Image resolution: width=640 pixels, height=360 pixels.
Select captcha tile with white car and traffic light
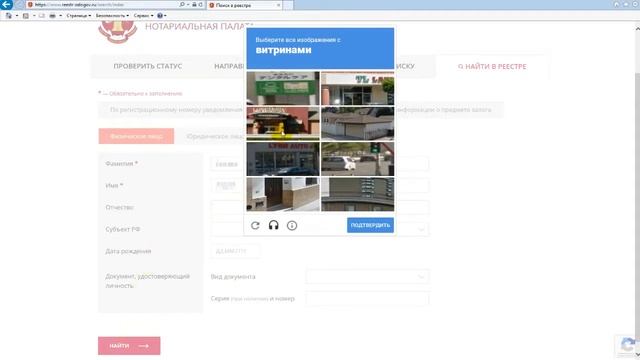click(358, 159)
